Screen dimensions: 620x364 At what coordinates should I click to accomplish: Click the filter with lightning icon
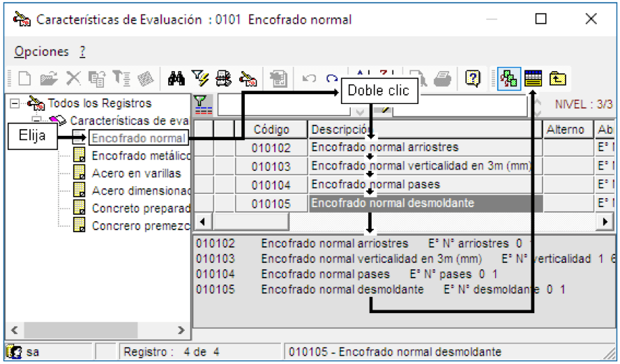[199, 78]
